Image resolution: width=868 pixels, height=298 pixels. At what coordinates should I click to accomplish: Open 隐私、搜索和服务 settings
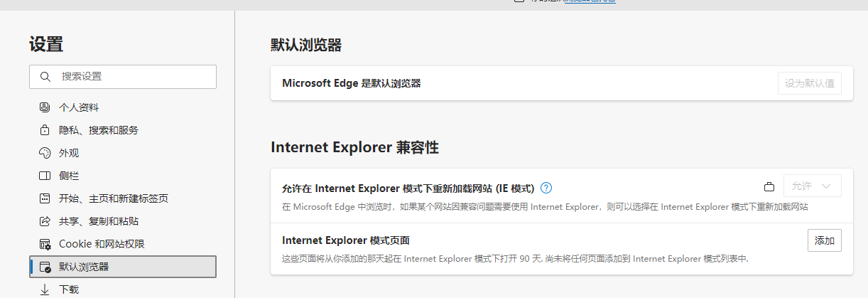[x=123, y=130]
